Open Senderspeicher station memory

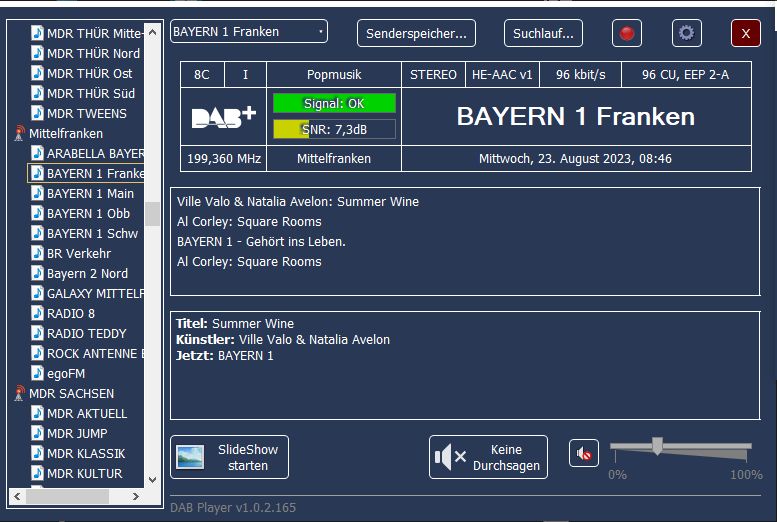pyautogui.click(x=416, y=33)
